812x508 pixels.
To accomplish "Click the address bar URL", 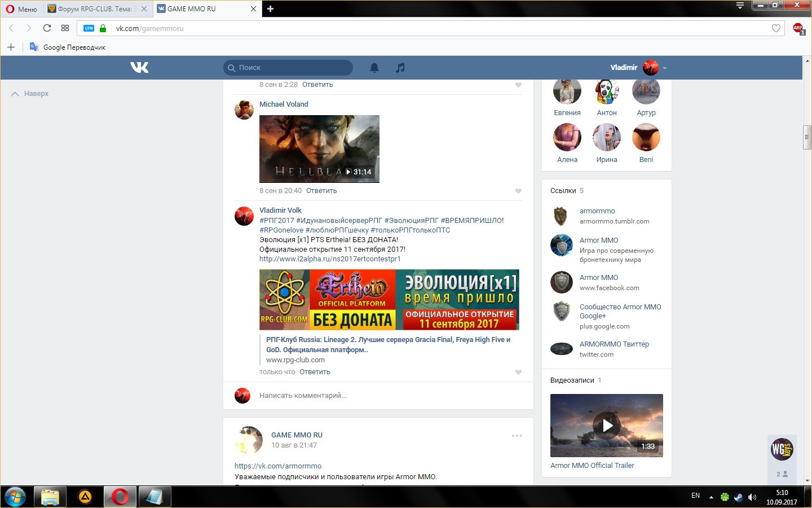I will [x=150, y=28].
